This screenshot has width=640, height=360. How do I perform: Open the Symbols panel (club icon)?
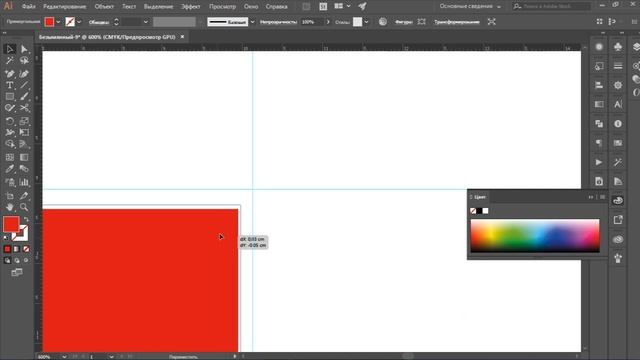(618, 47)
